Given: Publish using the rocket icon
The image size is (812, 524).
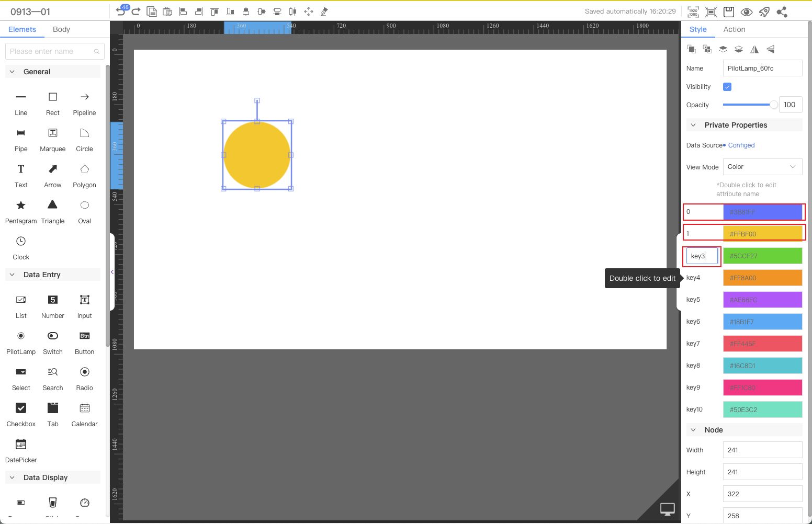Looking at the screenshot, I should point(764,12).
